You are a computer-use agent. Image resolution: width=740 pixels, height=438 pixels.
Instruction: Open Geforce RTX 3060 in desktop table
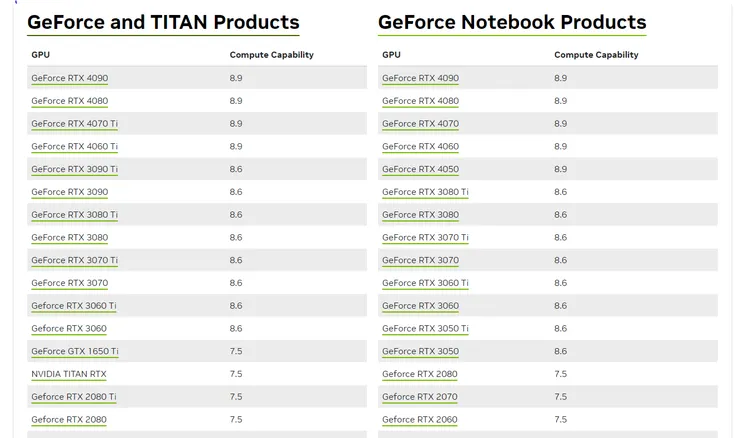(68, 329)
